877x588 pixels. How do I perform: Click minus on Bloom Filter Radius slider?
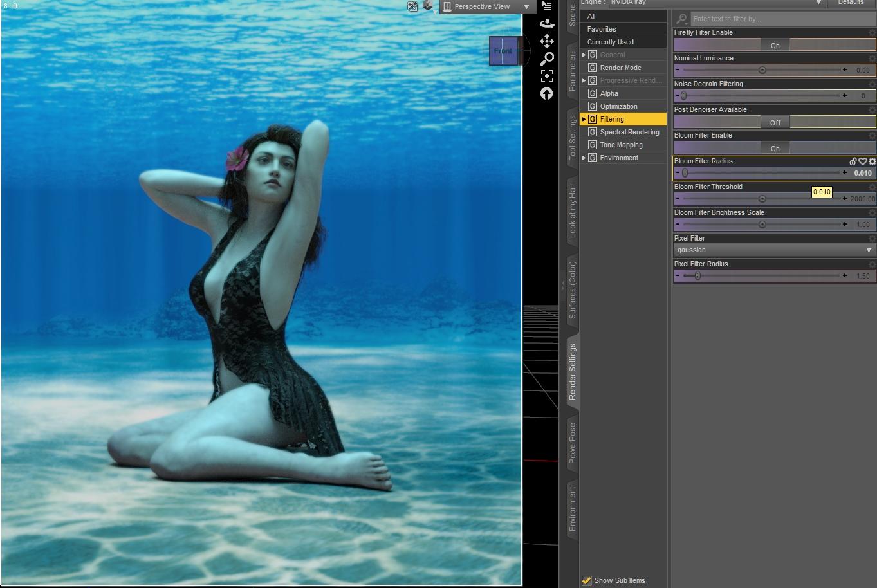[678, 172]
